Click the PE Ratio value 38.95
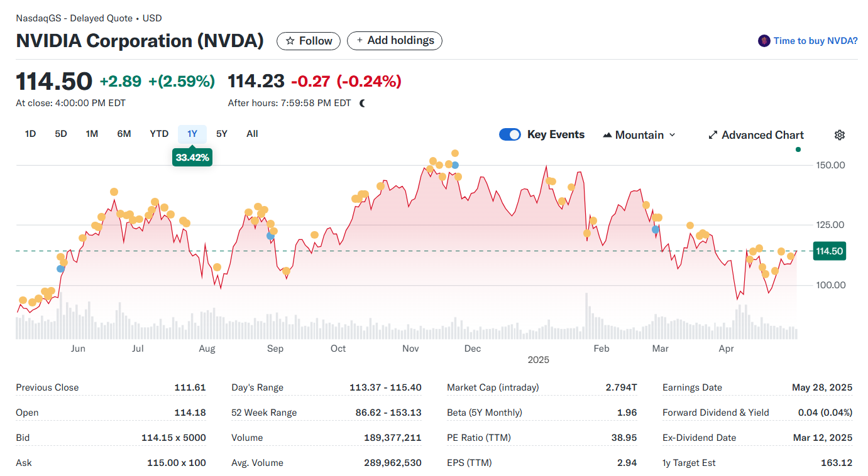 (624, 438)
